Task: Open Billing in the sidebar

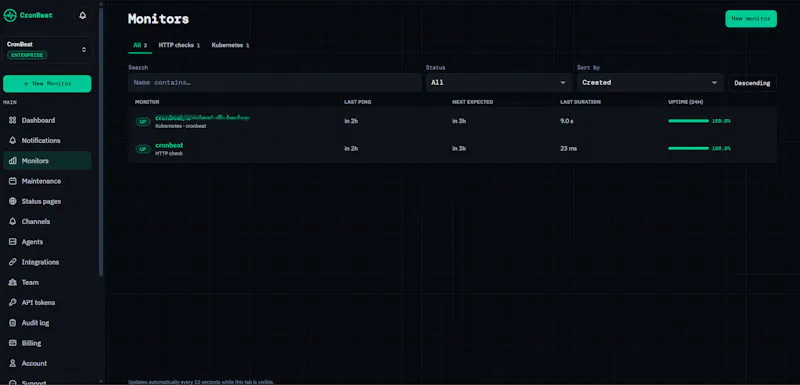Action: coord(47,343)
